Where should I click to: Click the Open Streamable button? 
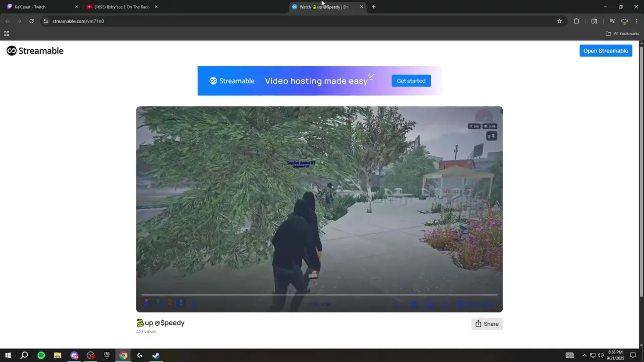(x=606, y=51)
